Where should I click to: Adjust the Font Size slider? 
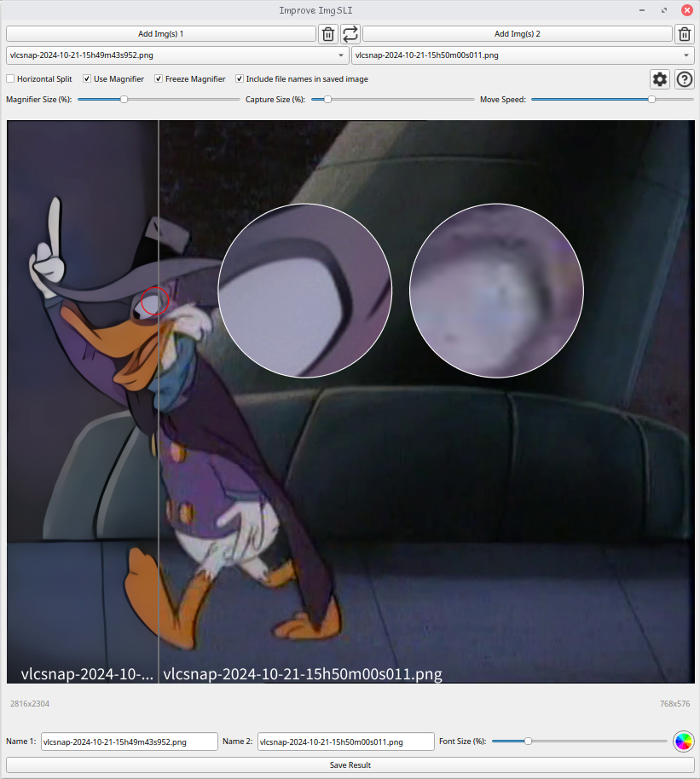(x=580, y=741)
